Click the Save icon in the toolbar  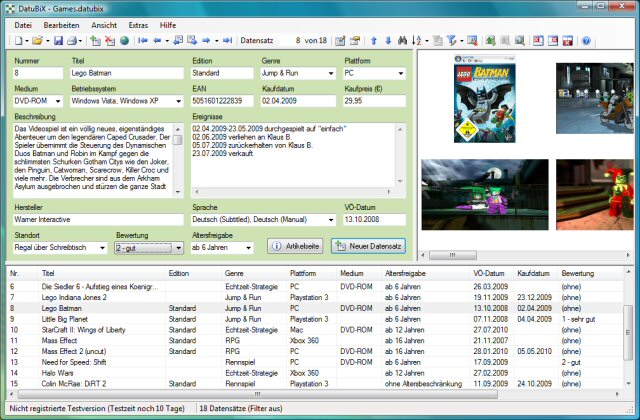pos(59,41)
